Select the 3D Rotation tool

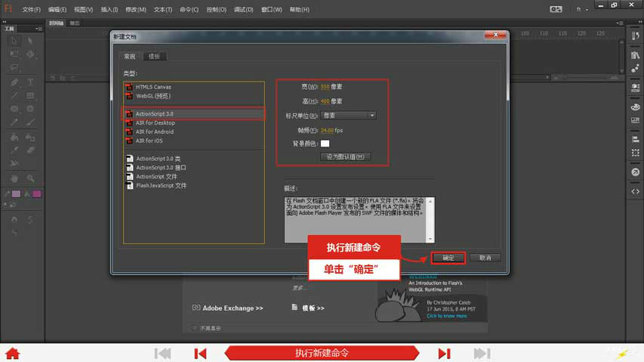click(30, 54)
